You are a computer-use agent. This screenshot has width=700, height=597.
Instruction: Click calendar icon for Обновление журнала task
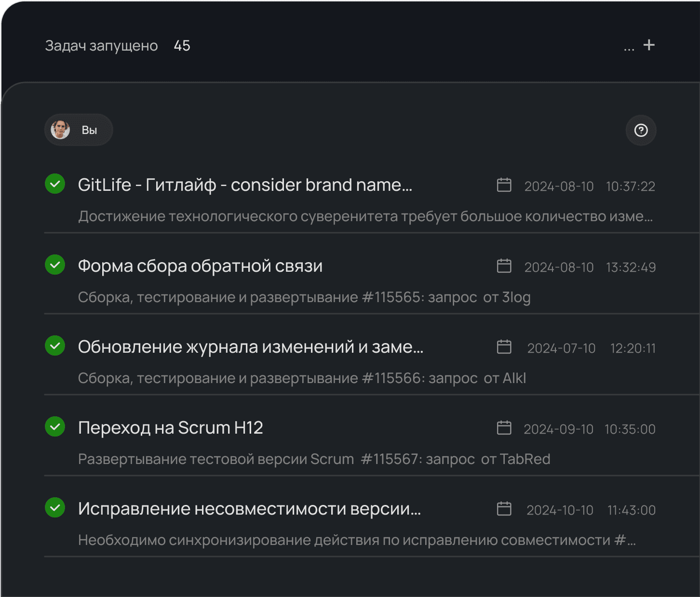tap(504, 347)
